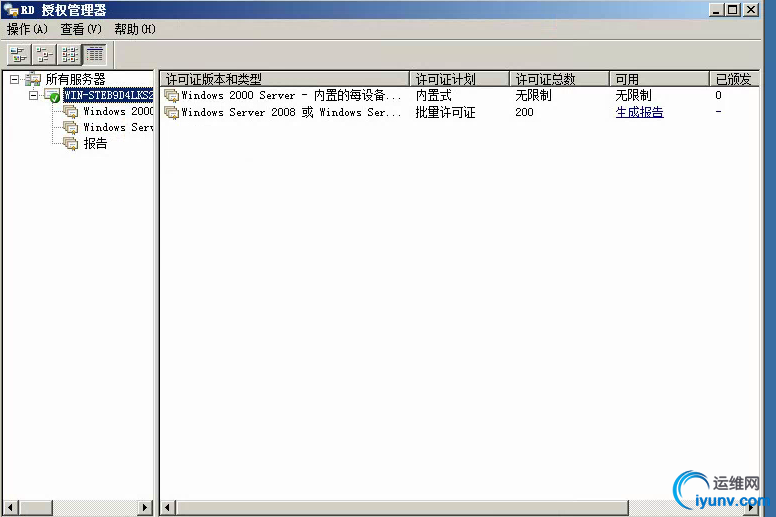Click second toolbar view icon (small icons)
776x517 pixels.
44,54
